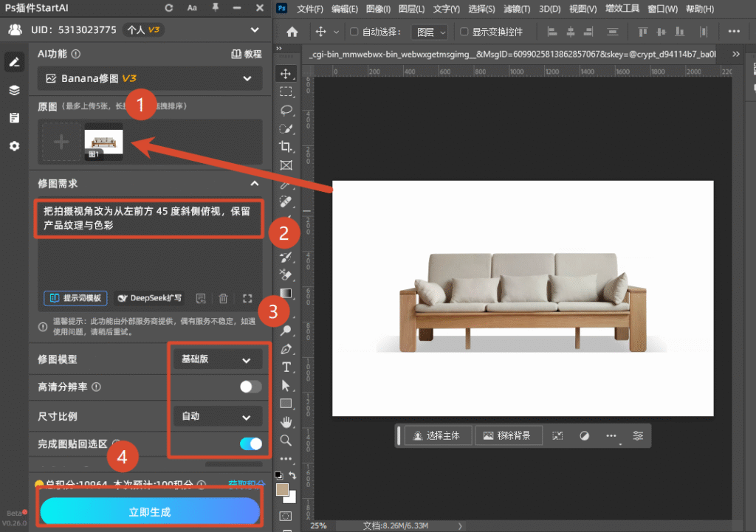The width and height of the screenshot is (756, 532).
Task: Expand the UID account chevron
Action: 255,30
